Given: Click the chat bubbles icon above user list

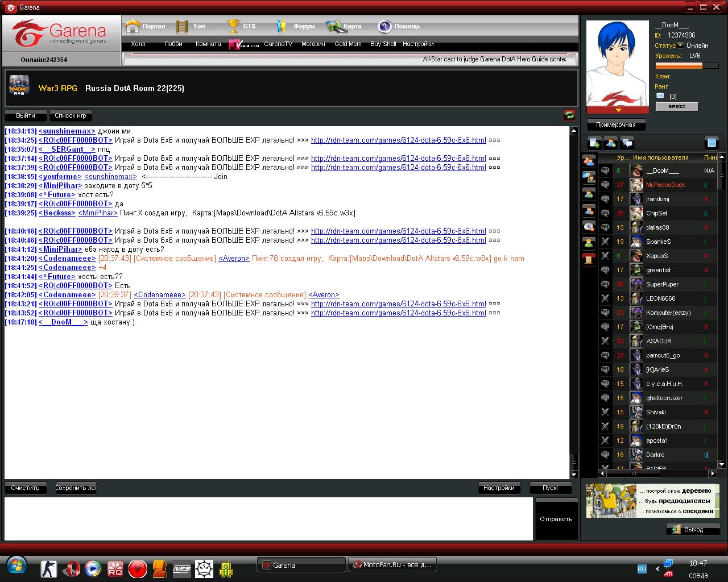Looking at the screenshot, I should click(627, 143).
